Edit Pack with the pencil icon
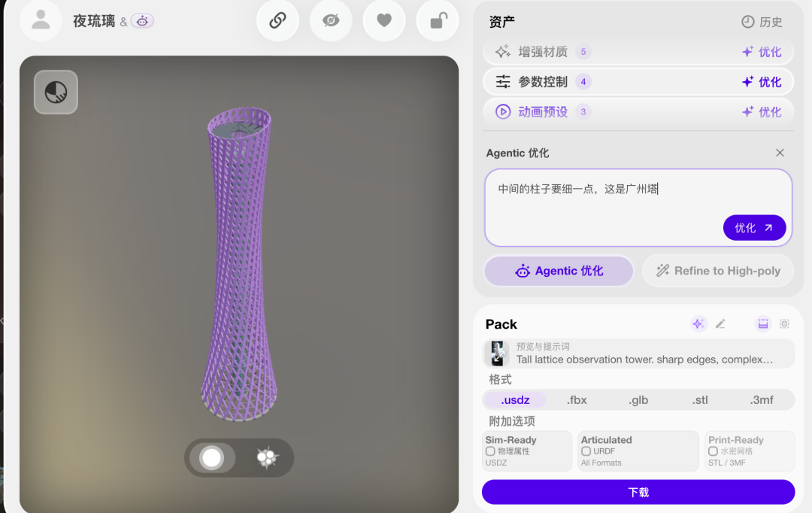The width and height of the screenshot is (812, 513). click(x=720, y=324)
